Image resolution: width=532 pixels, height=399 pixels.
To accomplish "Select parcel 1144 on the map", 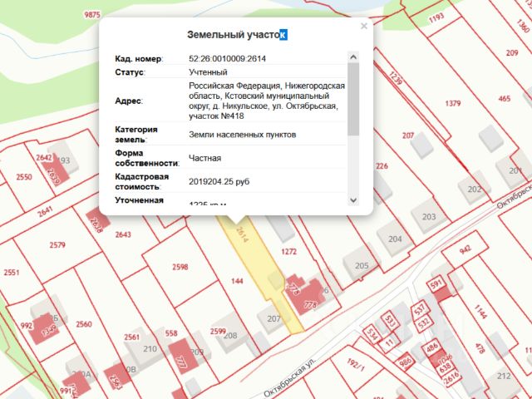I will click(480, 312).
